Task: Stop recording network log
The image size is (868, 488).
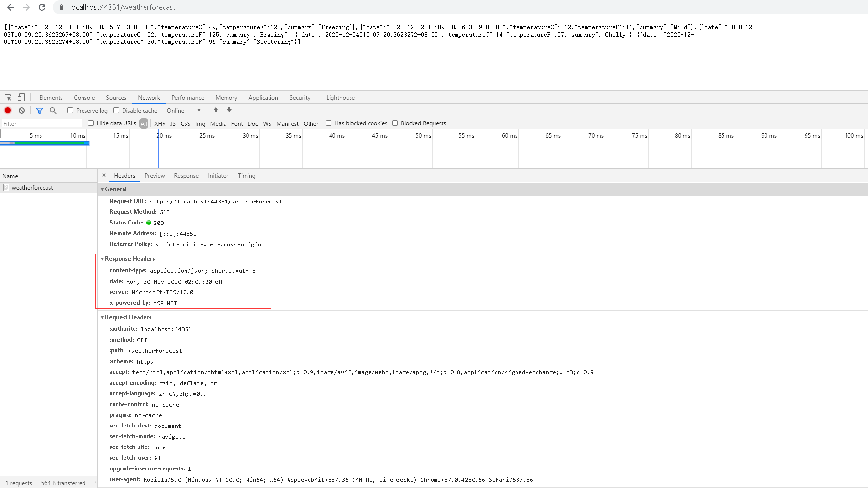Action: click(x=7, y=110)
